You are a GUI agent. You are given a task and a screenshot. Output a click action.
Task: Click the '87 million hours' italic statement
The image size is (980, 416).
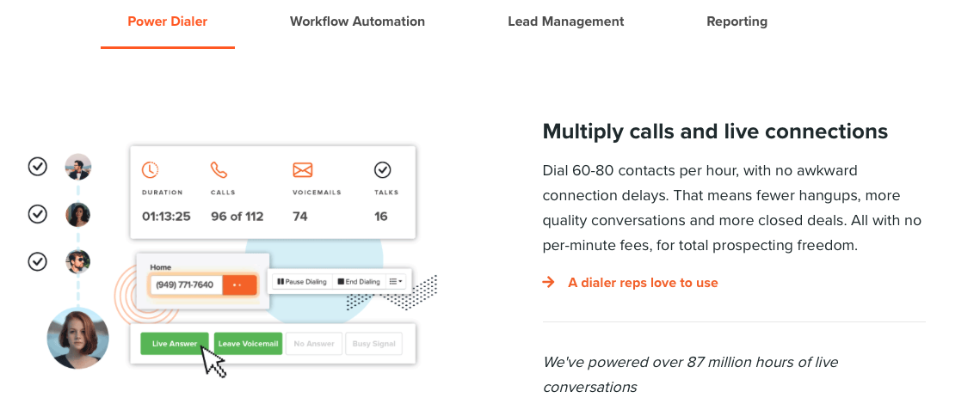tap(690, 374)
